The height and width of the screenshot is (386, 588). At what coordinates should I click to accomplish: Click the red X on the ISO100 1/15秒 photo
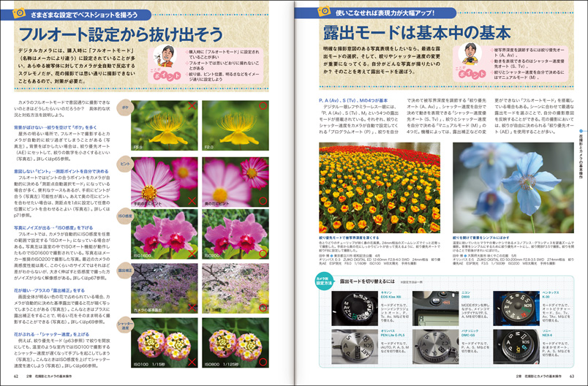(x=192, y=362)
